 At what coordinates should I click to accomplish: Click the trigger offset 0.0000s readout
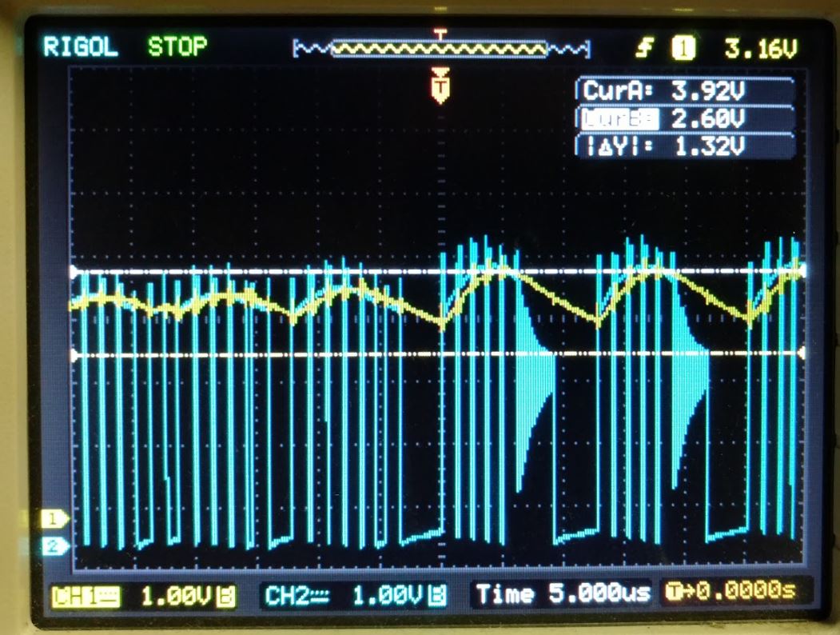pyautogui.click(x=732, y=592)
